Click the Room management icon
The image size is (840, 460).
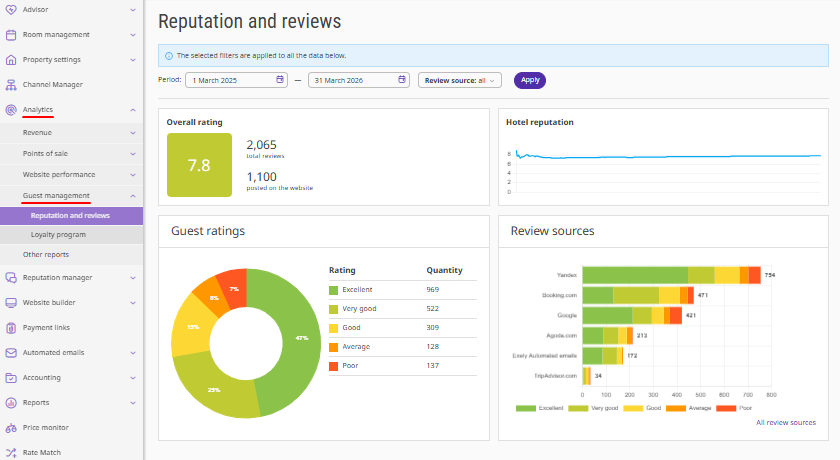pyautogui.click(x=11, y=35)
